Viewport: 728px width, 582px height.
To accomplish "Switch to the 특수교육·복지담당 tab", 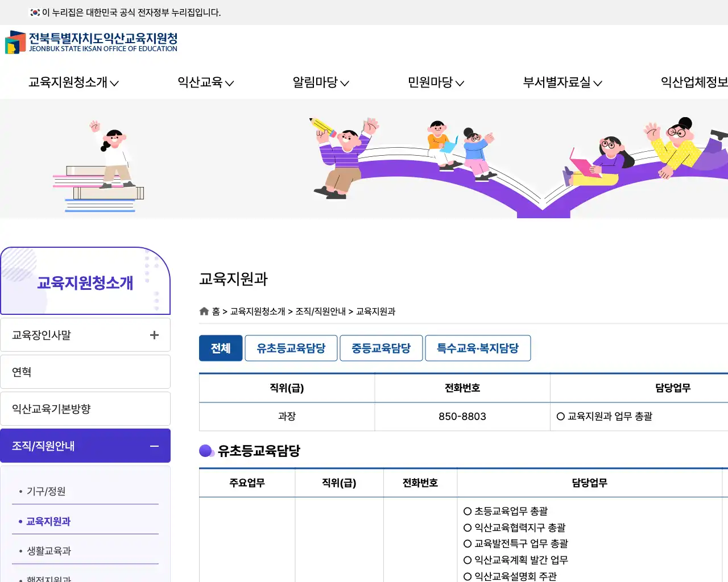I will 478,348.
